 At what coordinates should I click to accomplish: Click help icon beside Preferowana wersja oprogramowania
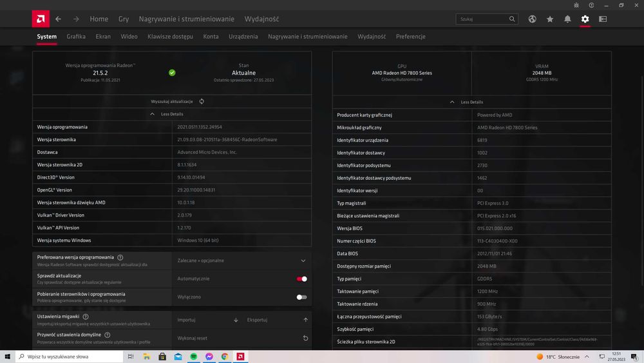point(120,257)
